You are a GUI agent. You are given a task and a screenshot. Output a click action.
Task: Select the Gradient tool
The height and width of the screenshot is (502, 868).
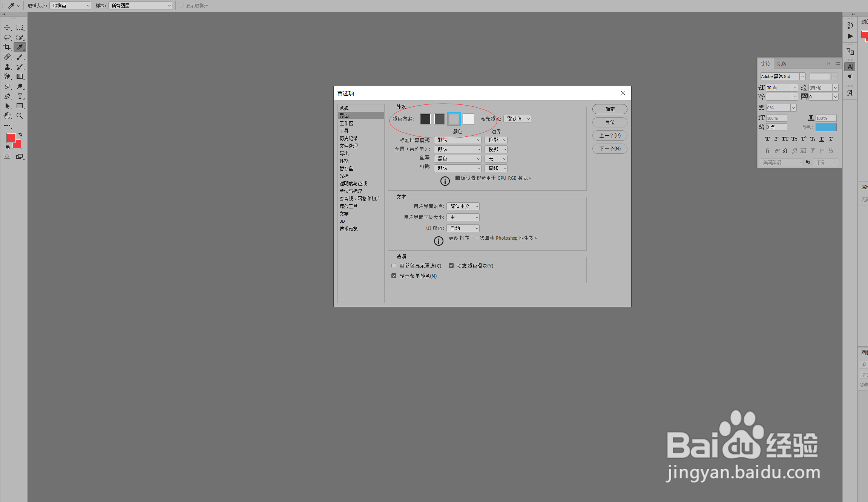20,77
